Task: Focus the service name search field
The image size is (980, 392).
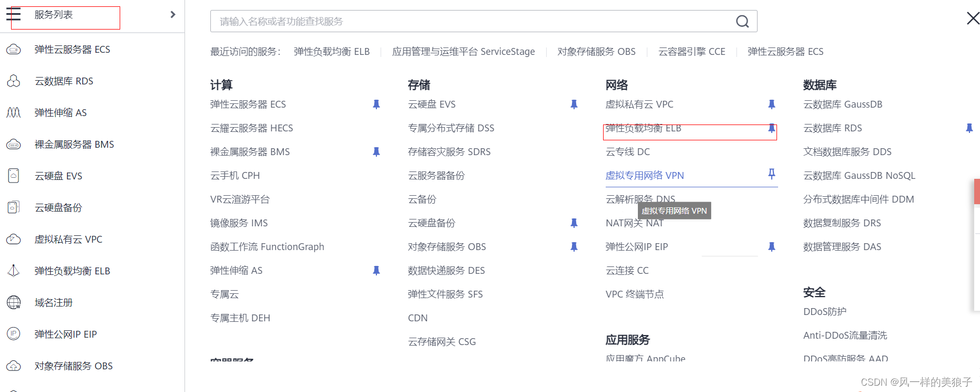Action: tap(483, 21)
